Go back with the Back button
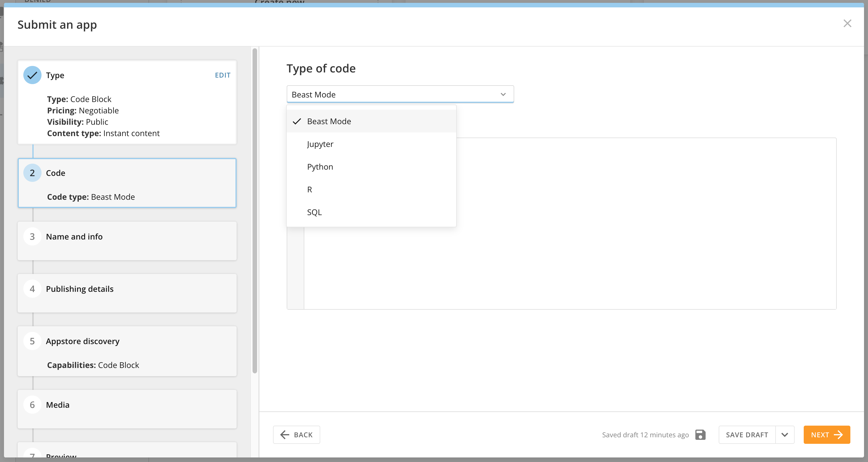The width and height of the screenshot is (868, 462). click(296, 435)
